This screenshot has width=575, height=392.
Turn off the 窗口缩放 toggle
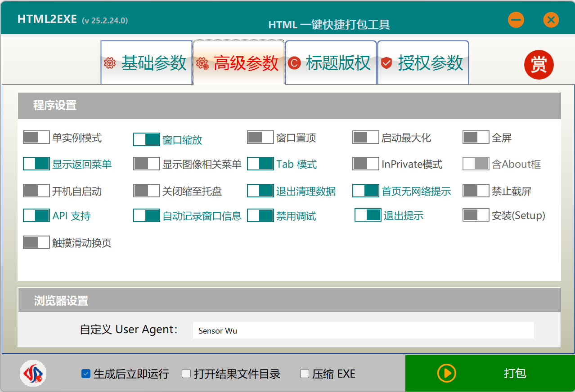(x=146, y=139)
